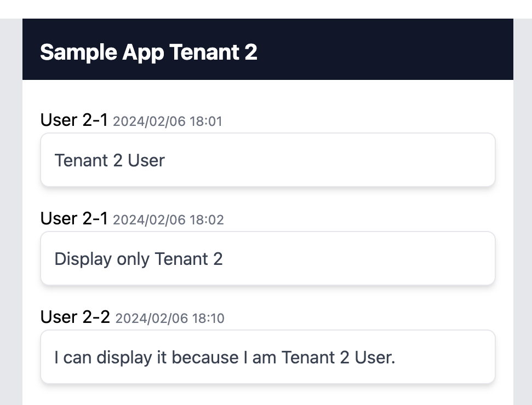Select the 'User 2-2' name label

pyautogui.click(x=75, y=317)
